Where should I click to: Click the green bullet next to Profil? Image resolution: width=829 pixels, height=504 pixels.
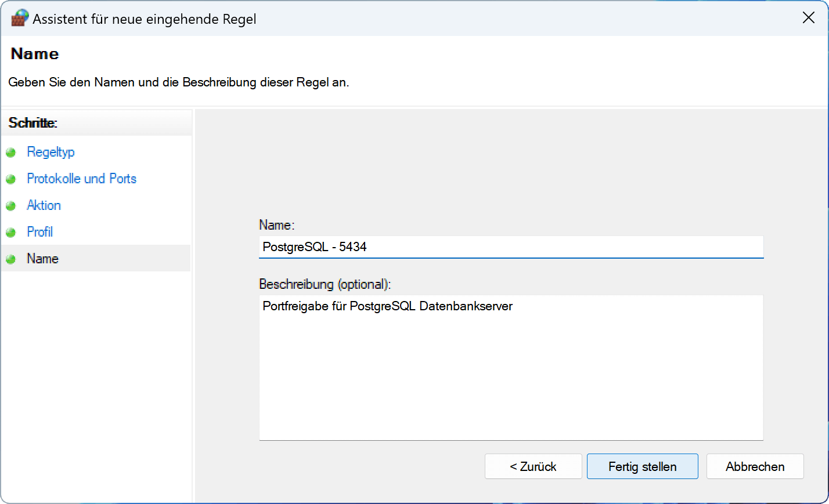[10, 233]
